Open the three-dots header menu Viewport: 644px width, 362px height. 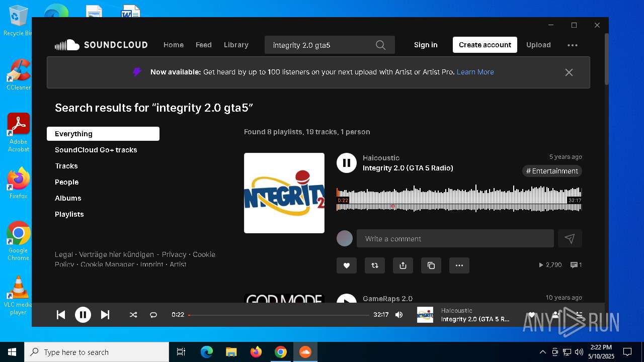pos(573,45)
